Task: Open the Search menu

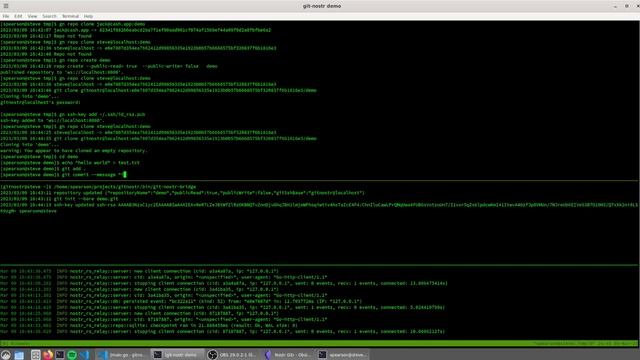Action: click(49, 16)
